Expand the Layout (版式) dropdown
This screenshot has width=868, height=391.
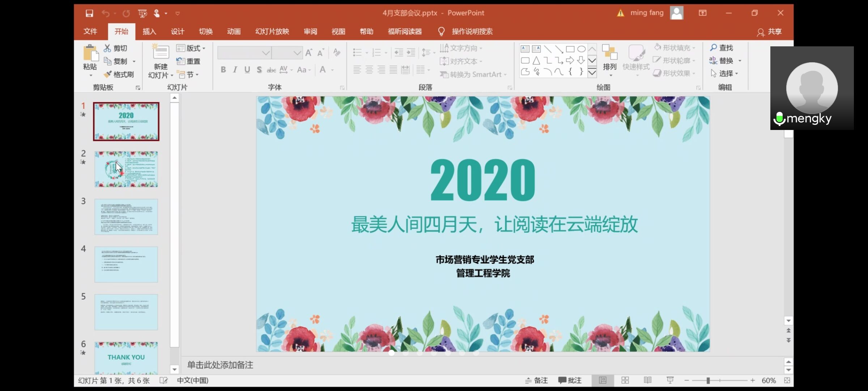(191, 48)
